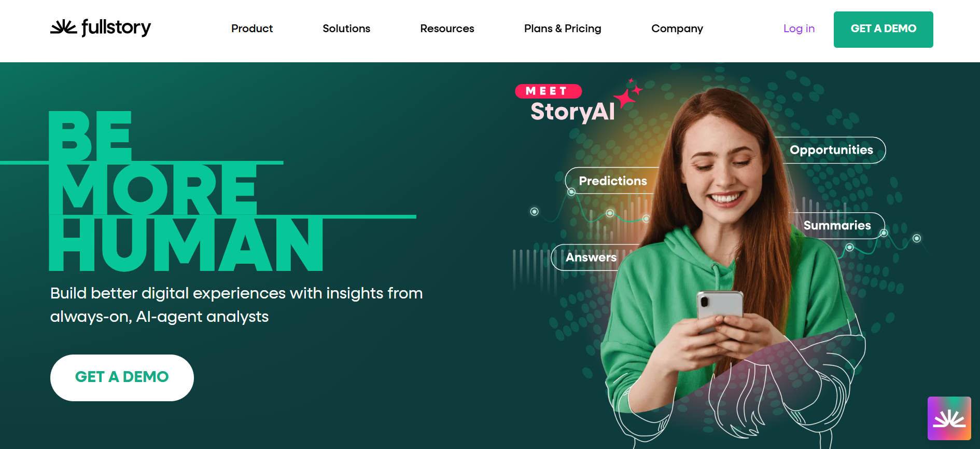Expand the Resources menu

(447, 29)
